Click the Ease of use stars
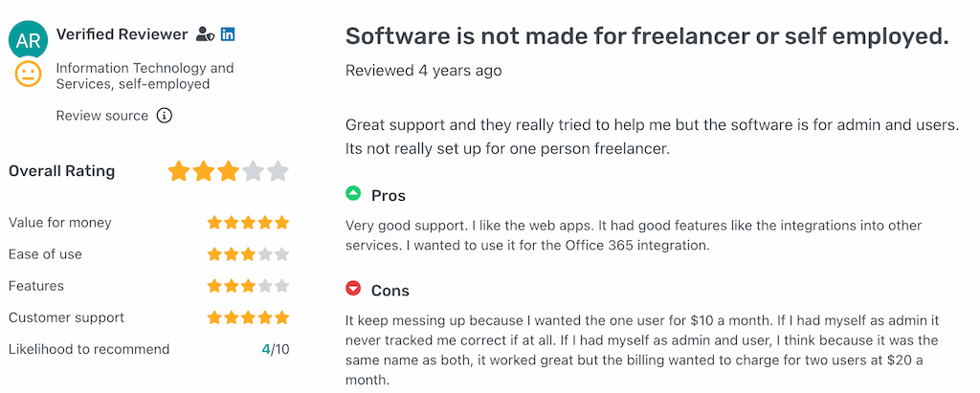 coord(248,254)
